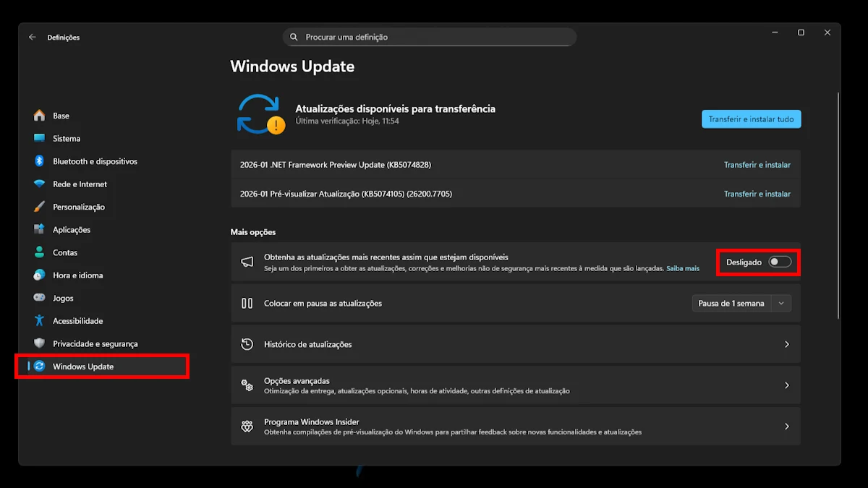Enable the get latest updates toggle
This screenshot has height=488, width=868.
tap(780, 262)
